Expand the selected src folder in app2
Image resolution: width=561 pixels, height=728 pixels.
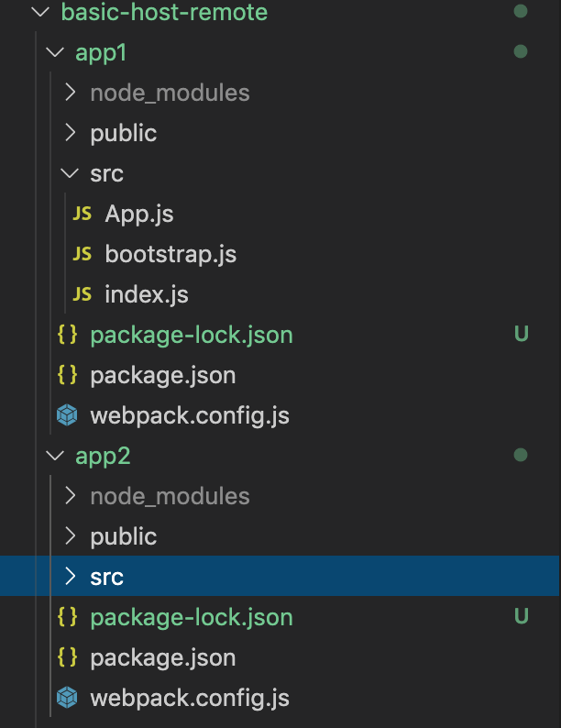pos(70,578)
